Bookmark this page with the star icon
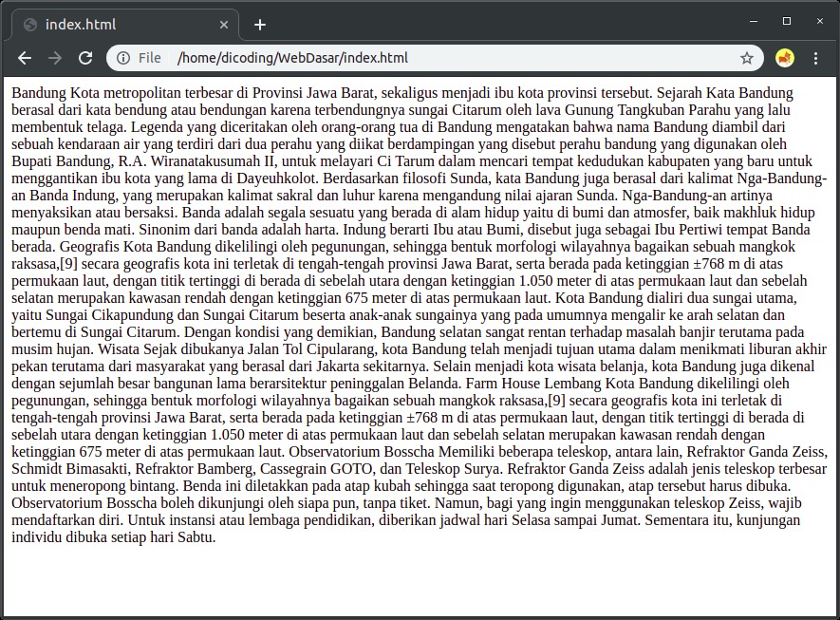 tap(747, 58)
